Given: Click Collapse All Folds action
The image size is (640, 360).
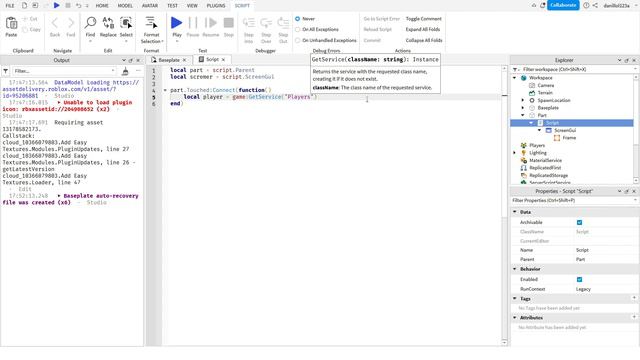Looking at the screenshot, I should (424, 40).
